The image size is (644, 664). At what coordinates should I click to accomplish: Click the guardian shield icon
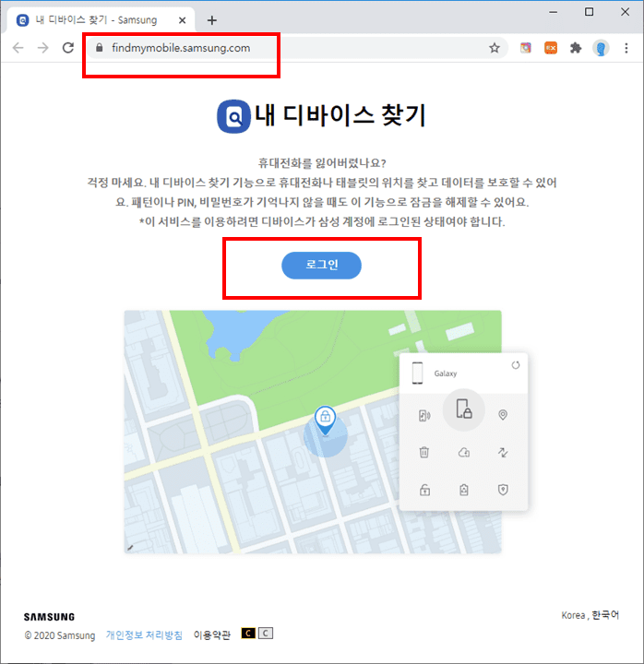coord(503,490)
